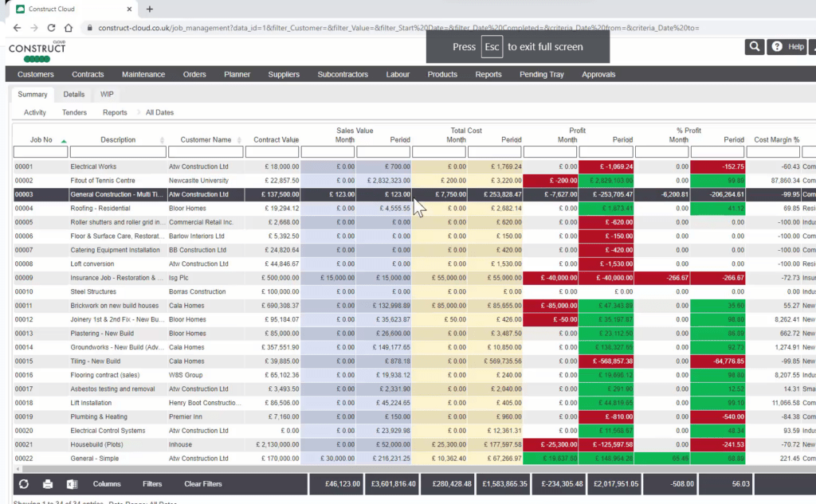Focus the Contract Value filter field
The width and height of the screenshot is (816, 504).
pos(273,152)
